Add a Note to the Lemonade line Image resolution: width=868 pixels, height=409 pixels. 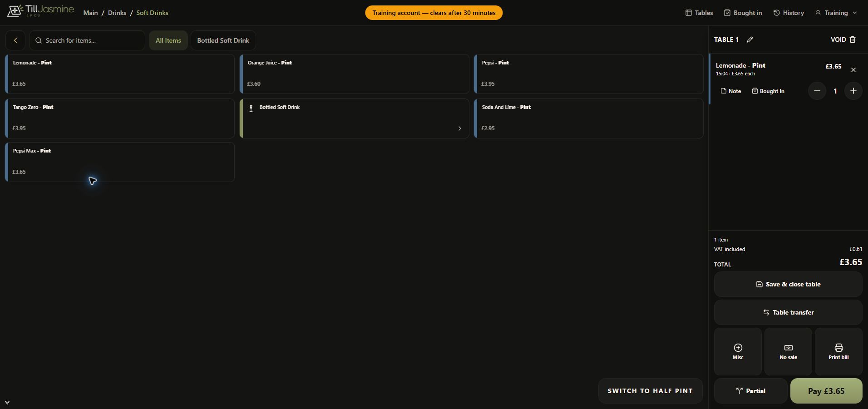point(731,91)
